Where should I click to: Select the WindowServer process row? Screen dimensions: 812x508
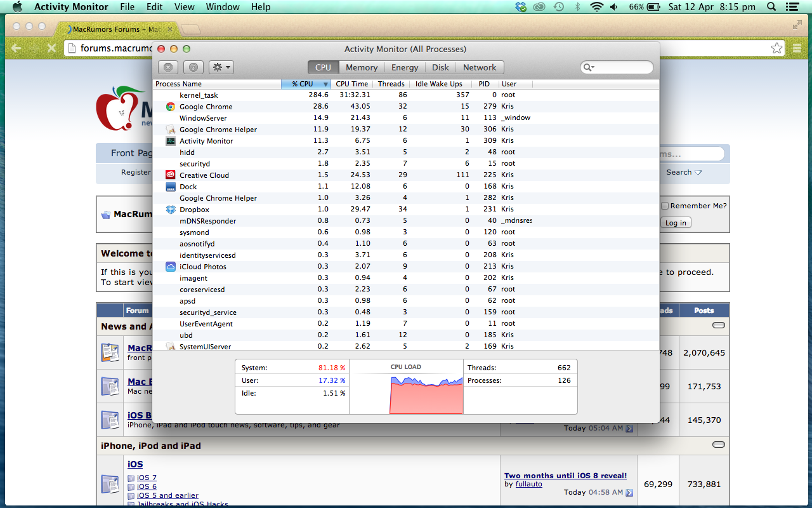[406, 118]
